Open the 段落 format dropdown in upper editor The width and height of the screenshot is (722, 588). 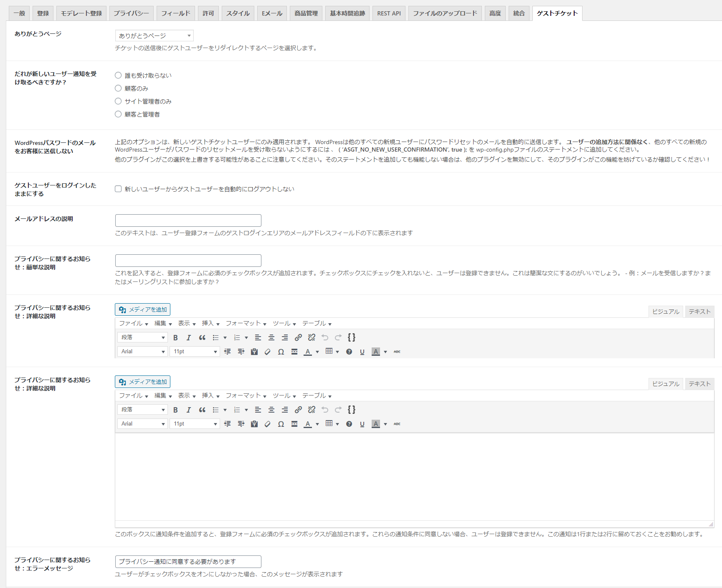[x=142, y=337]
